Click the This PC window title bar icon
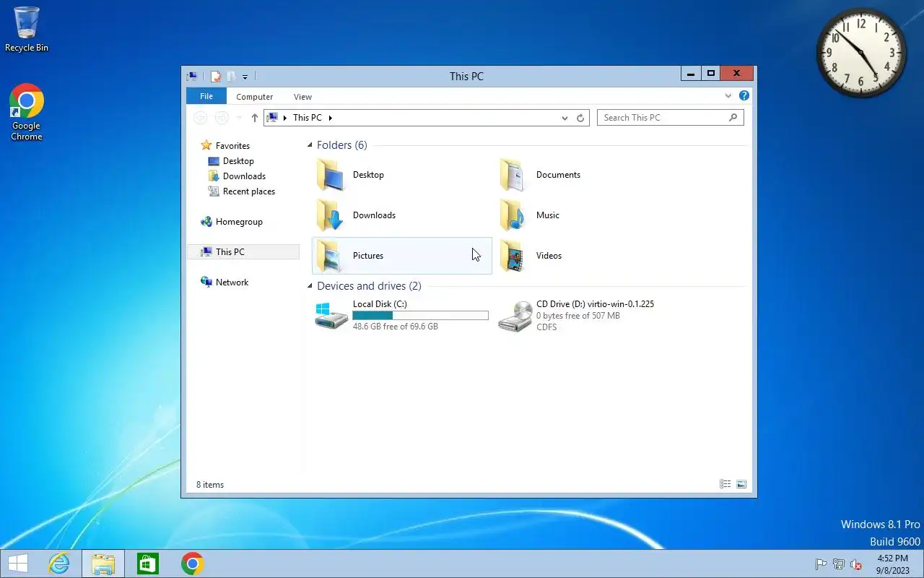Image resolution: width=924 pixels, height=578 pixels. coord(192,76)
